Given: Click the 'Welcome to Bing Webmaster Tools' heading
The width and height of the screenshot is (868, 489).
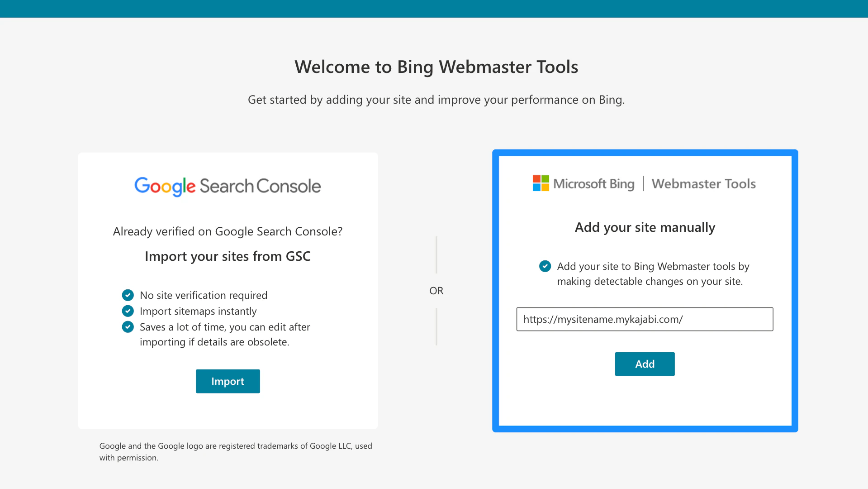Looking at the screenshot, I should [436, 66].
